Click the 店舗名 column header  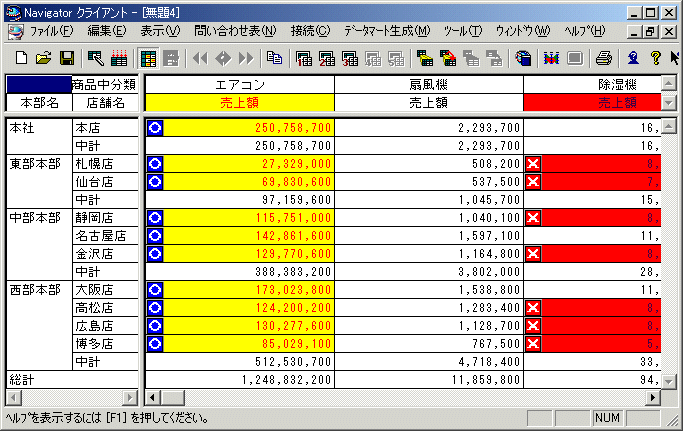click(x=105, y=103)
